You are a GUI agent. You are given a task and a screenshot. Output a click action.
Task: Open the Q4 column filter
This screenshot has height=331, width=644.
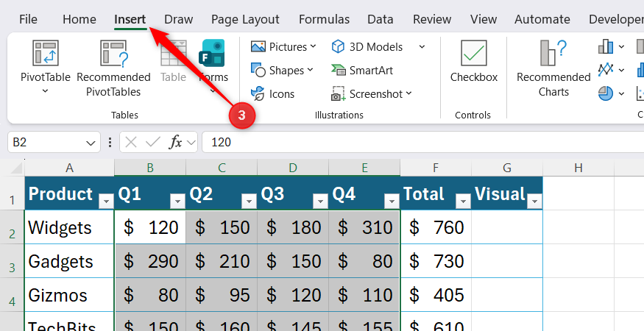click(x=392, y=202)
